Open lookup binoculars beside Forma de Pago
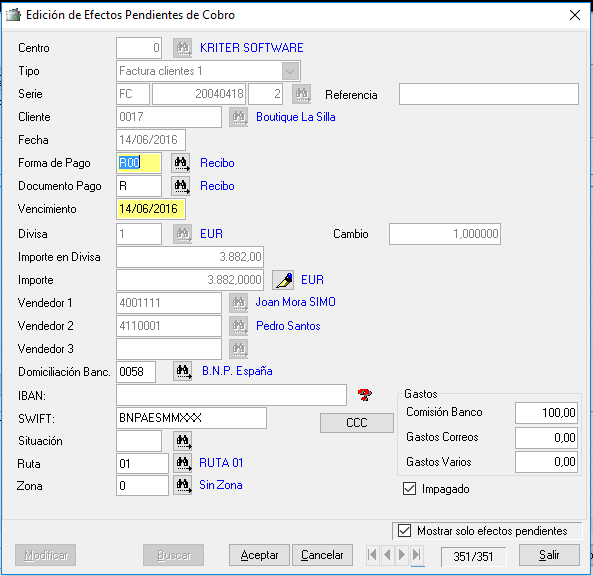This screenshot has height=576, width=593. (181, 163)
